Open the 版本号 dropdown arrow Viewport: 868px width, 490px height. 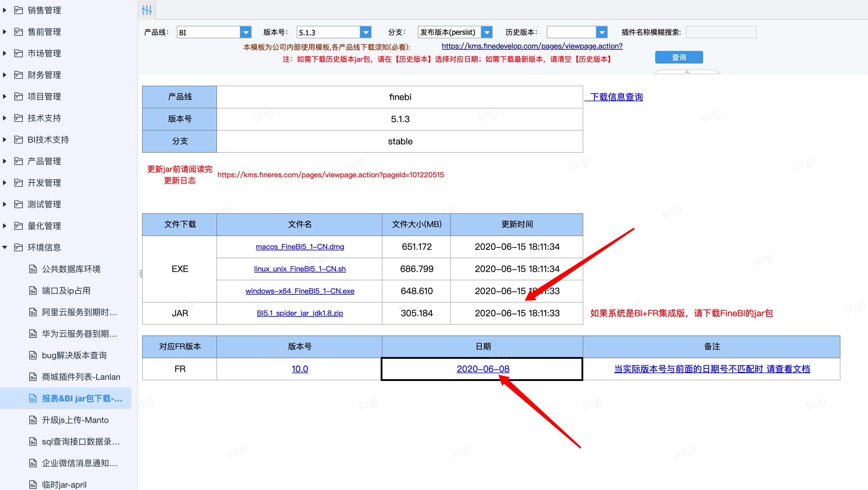366,32
